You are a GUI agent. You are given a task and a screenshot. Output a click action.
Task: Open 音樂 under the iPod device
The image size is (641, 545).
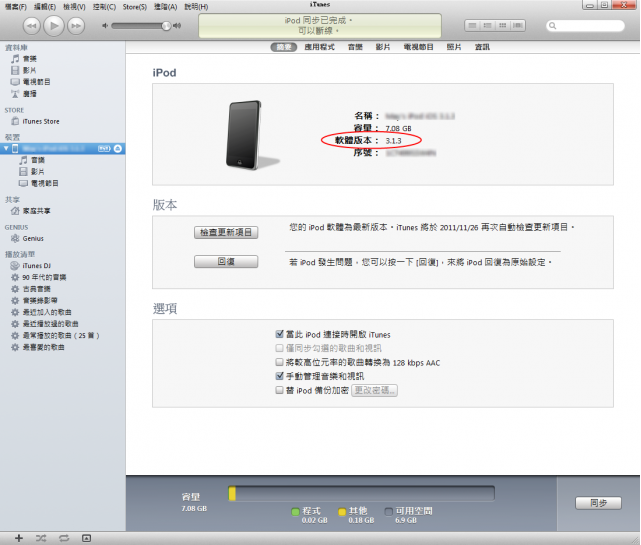pos(38,160)
